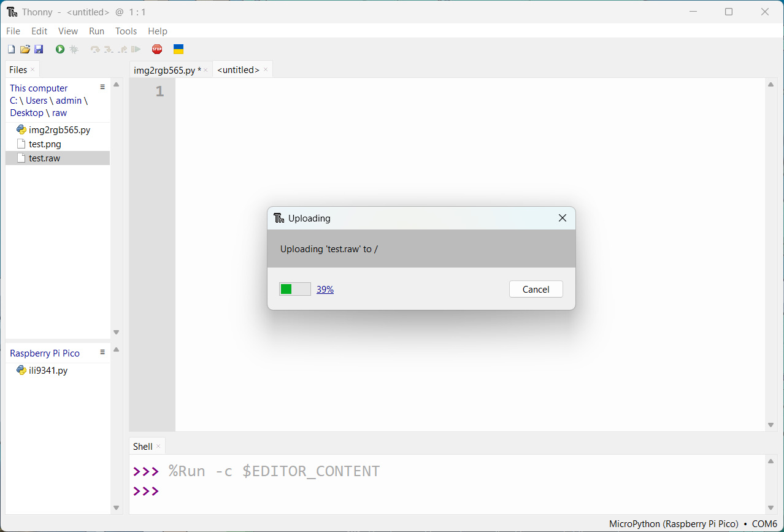Viewport: 784px width, 532px height.
Task: Click the Raspberry Pi Pico heading link
Action: (x=45, y=353)
